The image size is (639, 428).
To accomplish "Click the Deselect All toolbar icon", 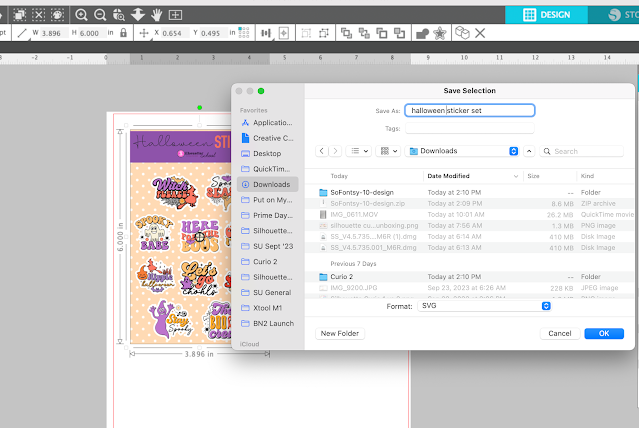I will pyautogui.click(x=38, y=15).
